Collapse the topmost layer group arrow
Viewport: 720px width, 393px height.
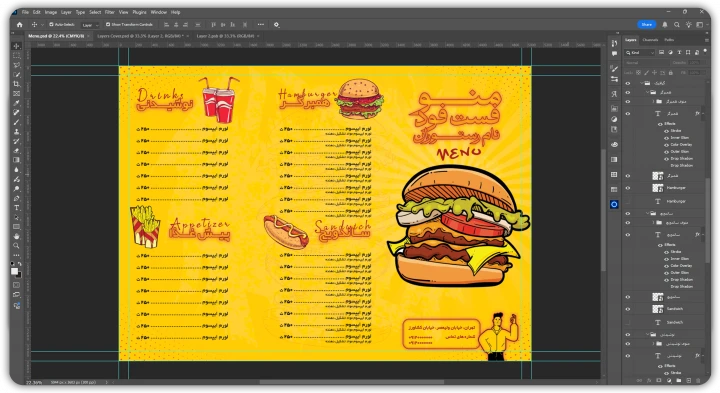(641, 83)
